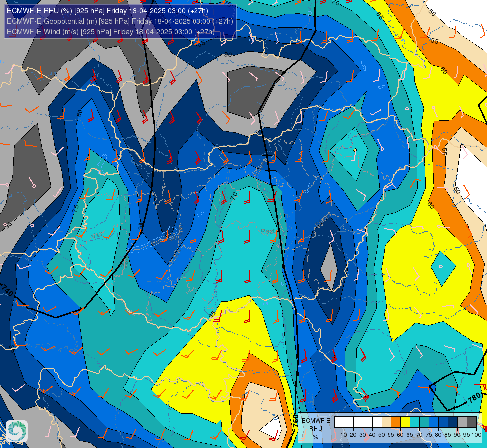
Task: Click the legend value 20
Action: 353,435
